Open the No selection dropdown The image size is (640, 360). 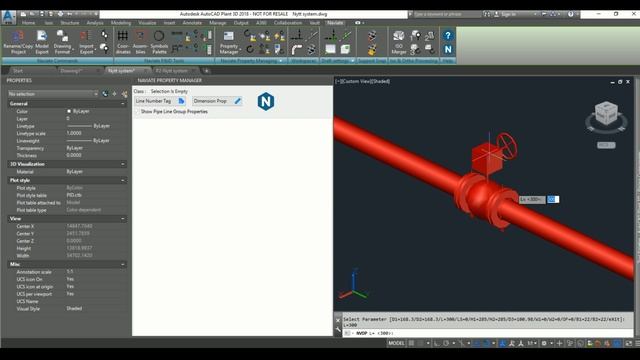coord(53,94)
